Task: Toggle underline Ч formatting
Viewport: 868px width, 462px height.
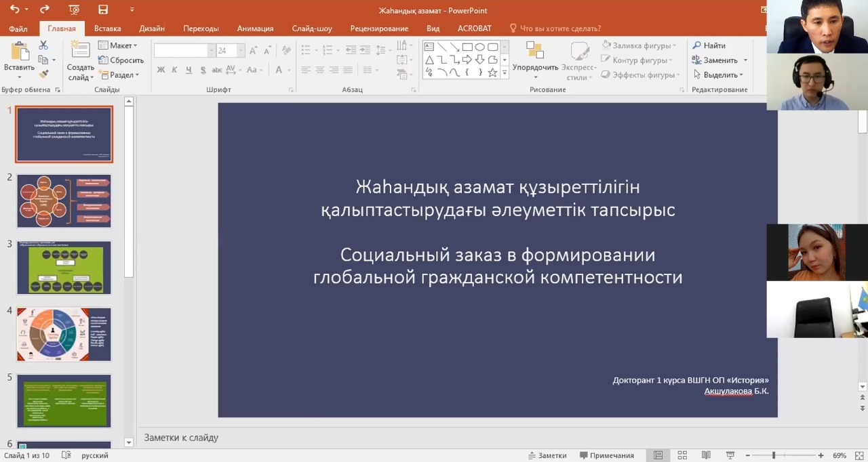Action: (x=189, y=70)
